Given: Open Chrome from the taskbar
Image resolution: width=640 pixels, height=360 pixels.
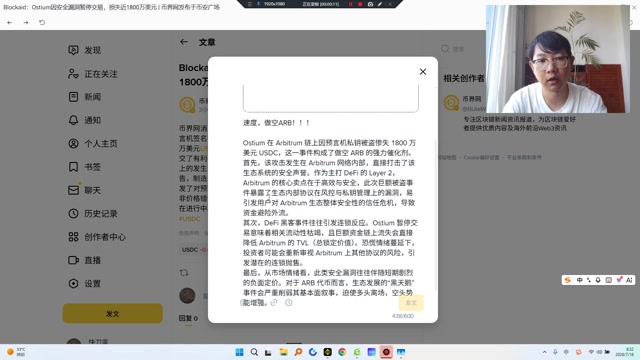Looking at the screenshot, I should coord(342,352).
